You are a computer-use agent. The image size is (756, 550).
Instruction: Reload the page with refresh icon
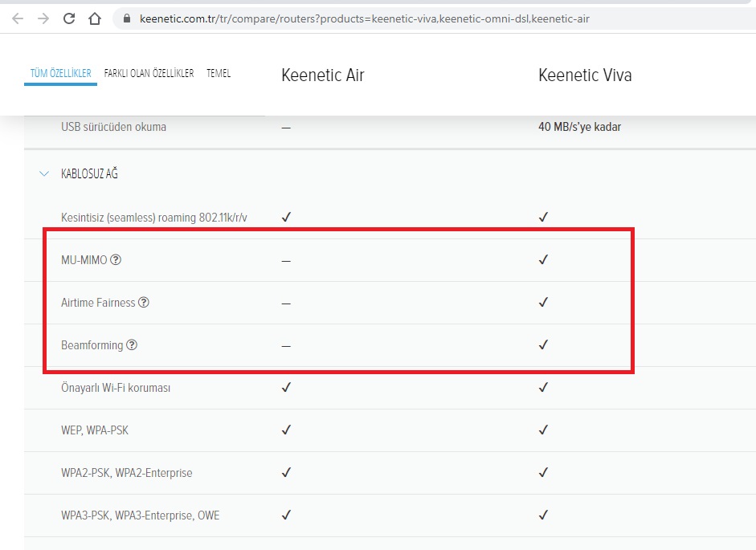(69, 18)
